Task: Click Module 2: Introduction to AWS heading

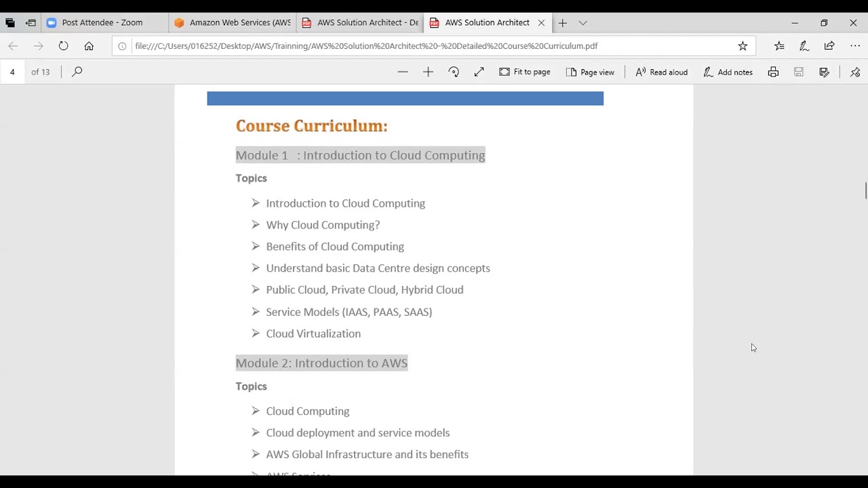Action: (x=321, y=363)
